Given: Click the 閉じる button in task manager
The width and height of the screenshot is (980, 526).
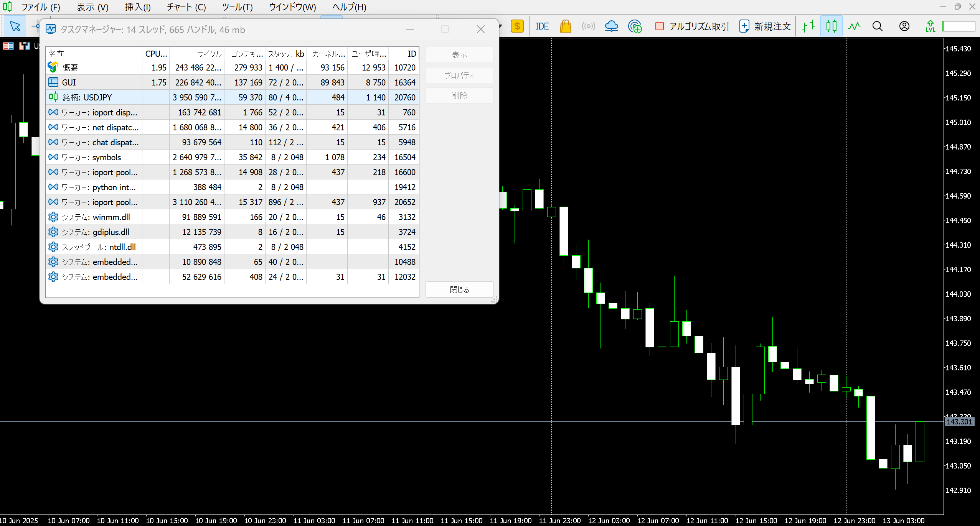Looking at the screenshot, I should coord(459,289).
